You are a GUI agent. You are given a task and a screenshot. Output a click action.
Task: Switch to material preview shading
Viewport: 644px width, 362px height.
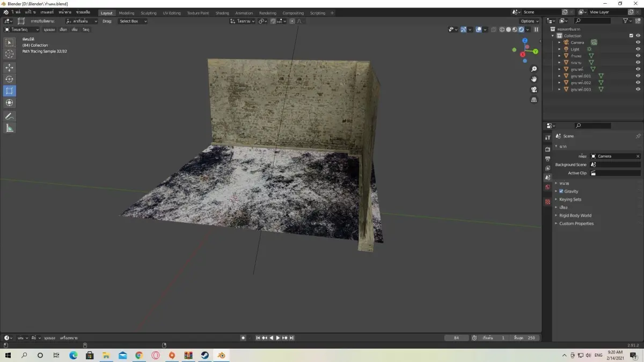pos(515,29)
